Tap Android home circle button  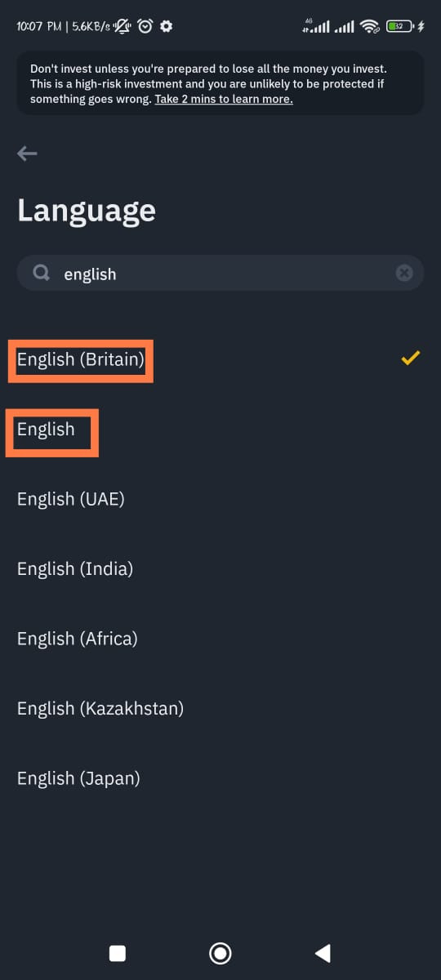coord(220,952)
